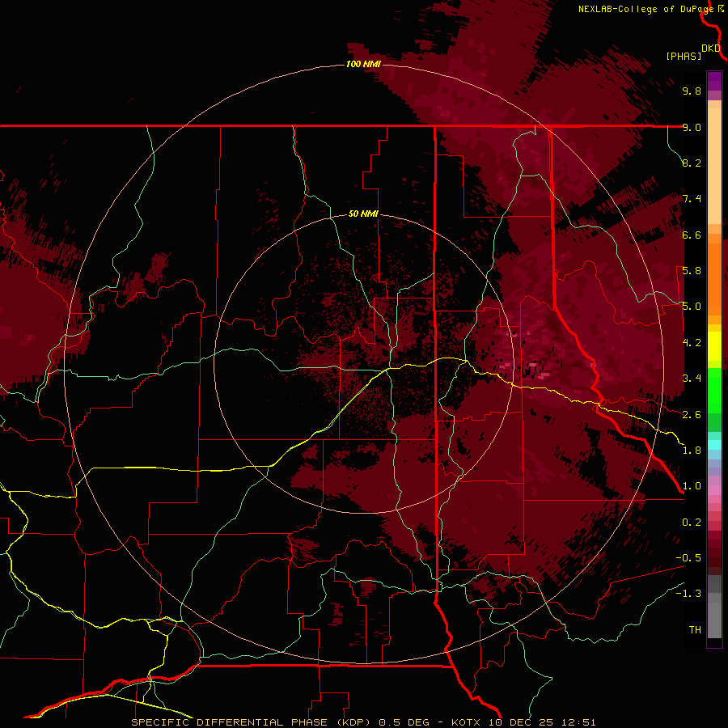Click the 9.8 value on the color scale

(692, 91)
